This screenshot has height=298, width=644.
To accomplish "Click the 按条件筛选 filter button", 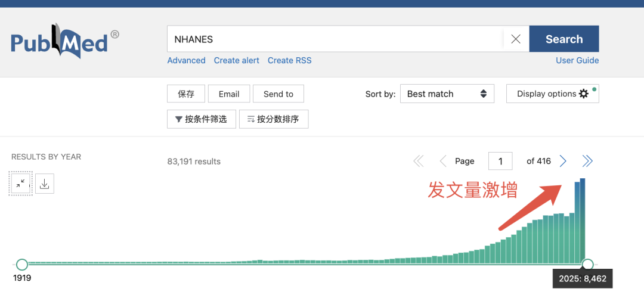I will 201,119.
